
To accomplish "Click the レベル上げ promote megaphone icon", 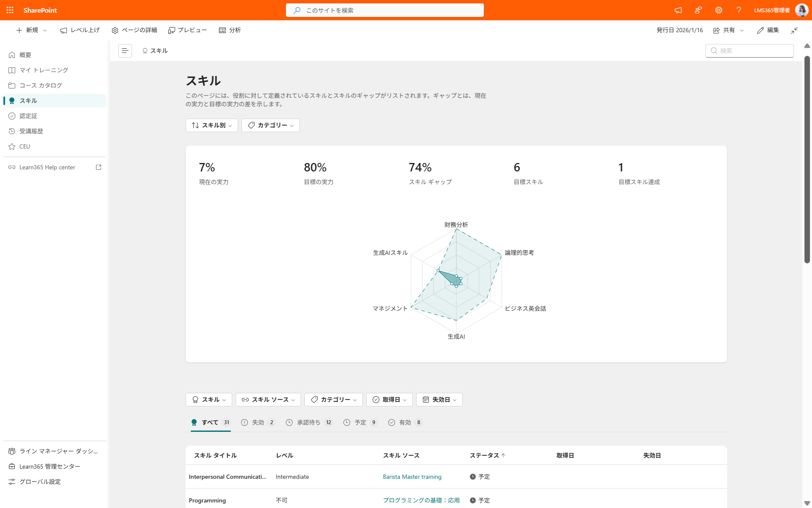I will pos(63,30).
